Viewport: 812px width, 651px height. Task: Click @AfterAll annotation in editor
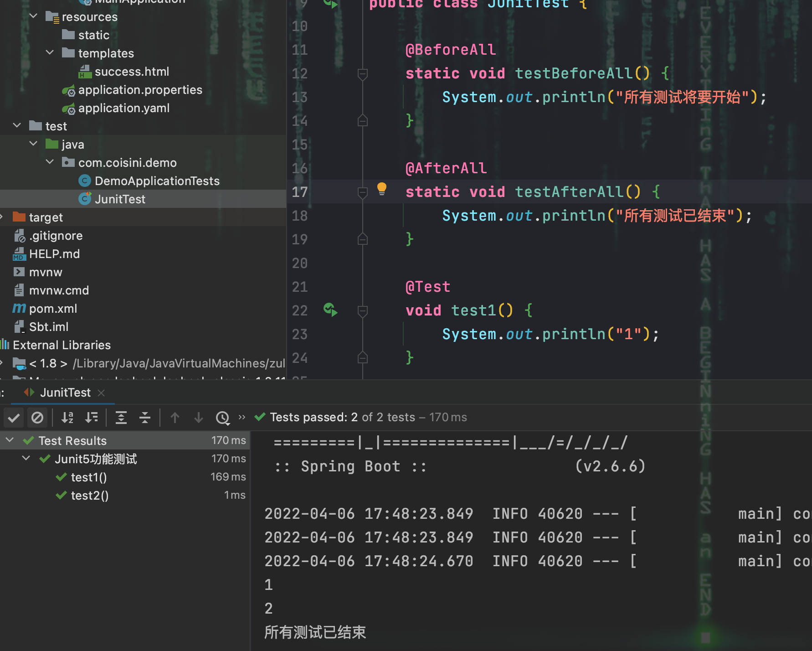446,168
